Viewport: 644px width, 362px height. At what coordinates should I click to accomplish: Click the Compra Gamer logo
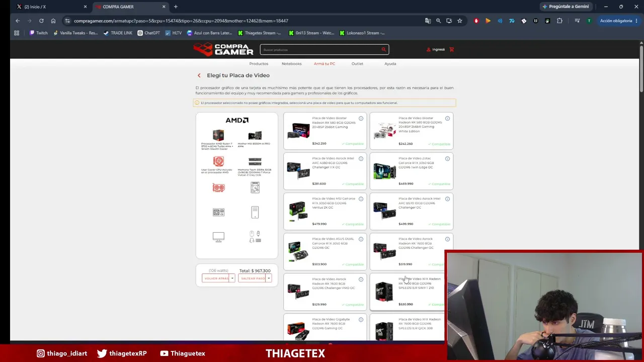pyautogui.click(x=223, y=49)
